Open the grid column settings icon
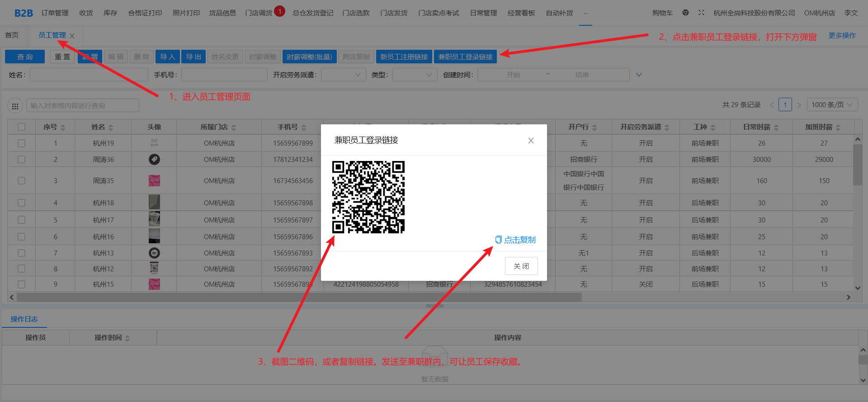Image resolution: width=868 pixels, height=402 pixels. click(15, 106)
